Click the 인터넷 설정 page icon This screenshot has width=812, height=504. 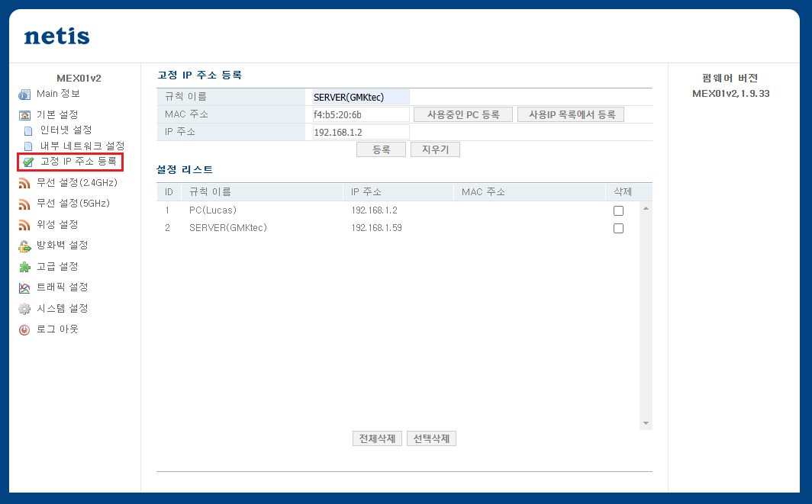(28, 131)
